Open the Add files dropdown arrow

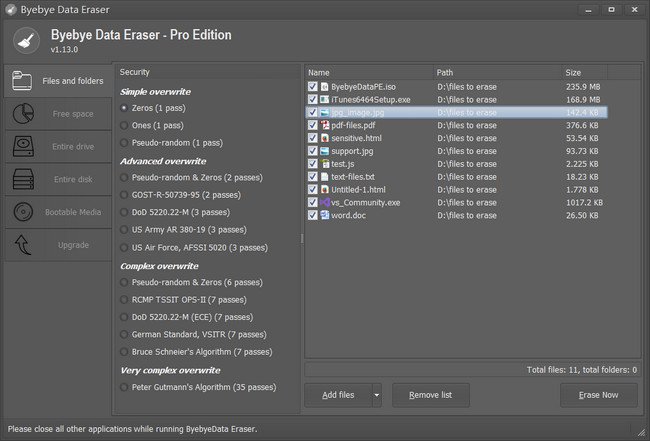pyautogui.click(x=377, y=395)
